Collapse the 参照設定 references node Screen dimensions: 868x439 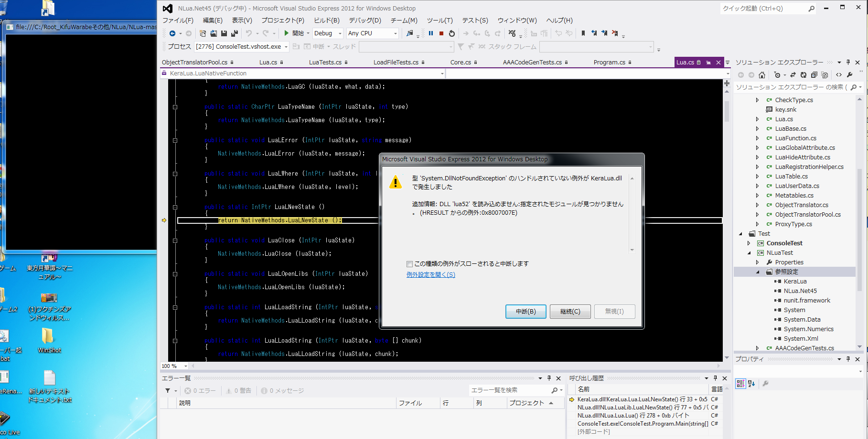pos(758,272)
